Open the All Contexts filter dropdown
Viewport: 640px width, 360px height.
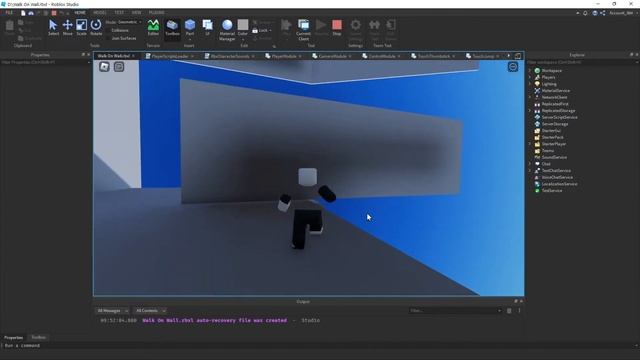(151, 311)
